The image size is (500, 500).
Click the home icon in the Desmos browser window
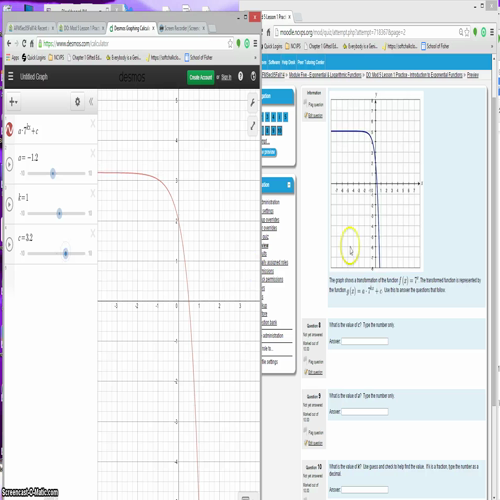click(x=32, y=43)
